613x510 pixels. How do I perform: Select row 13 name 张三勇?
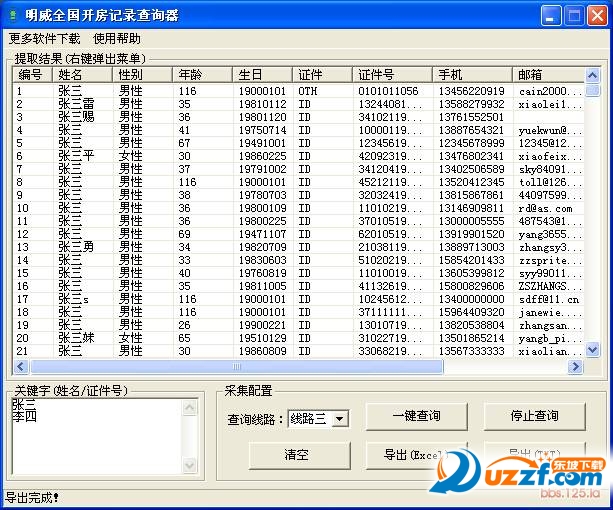[76, 247]
